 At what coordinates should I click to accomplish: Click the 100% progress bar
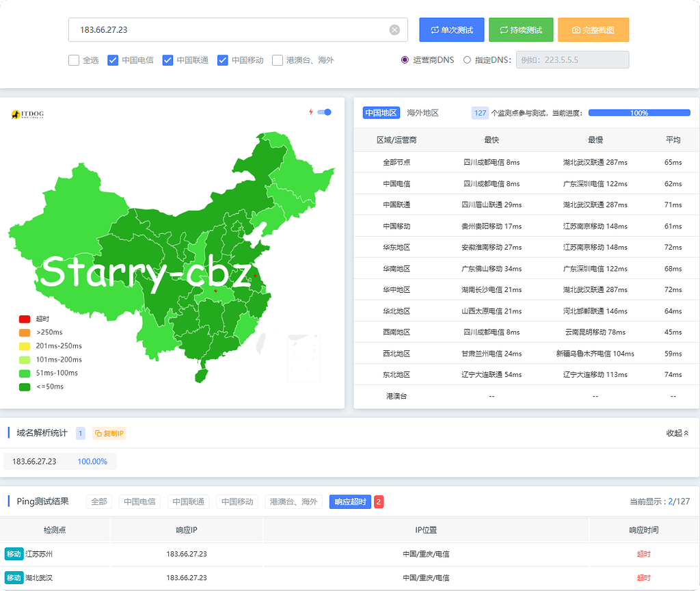639,112
